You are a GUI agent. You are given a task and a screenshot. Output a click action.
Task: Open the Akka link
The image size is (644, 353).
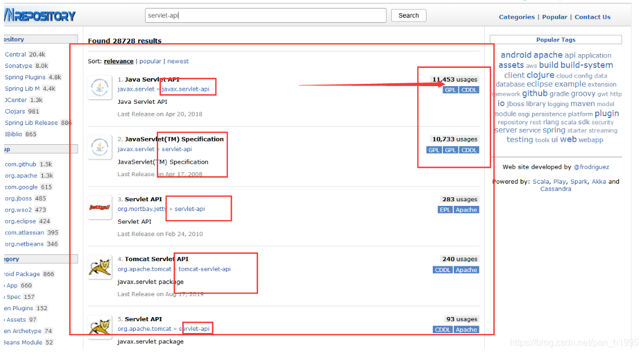pos(598,181)
